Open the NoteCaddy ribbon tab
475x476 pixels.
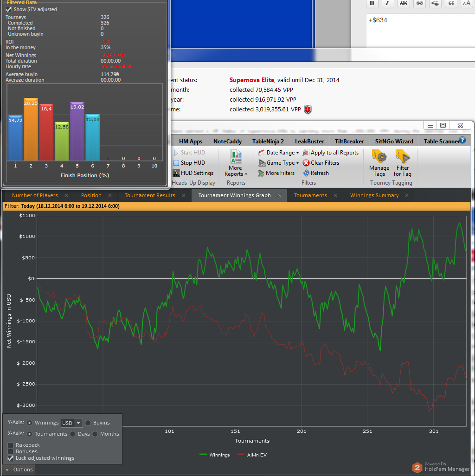click(227, 142)
